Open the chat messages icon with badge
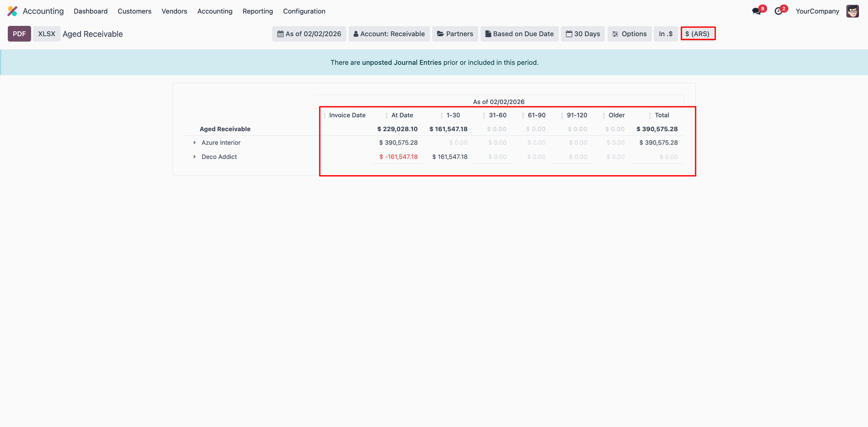This screenshot has height=427, width=868. [x=757, y=11]
